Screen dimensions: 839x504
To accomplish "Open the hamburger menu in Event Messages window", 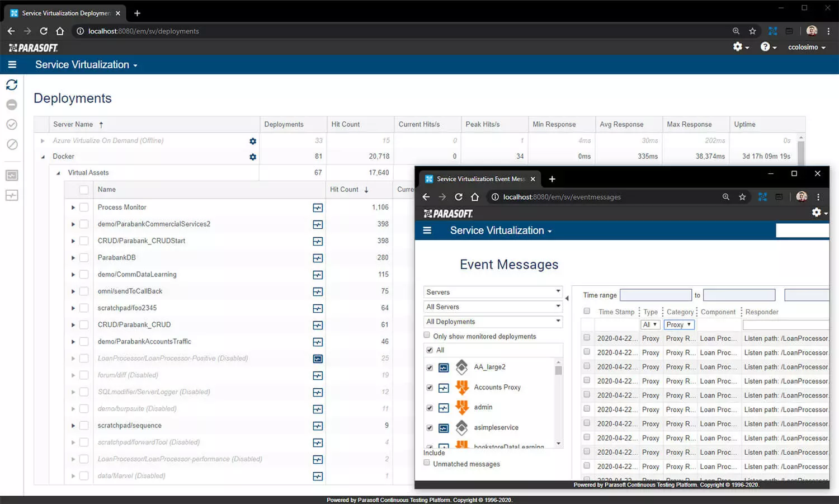I will [x=427, y=230].
